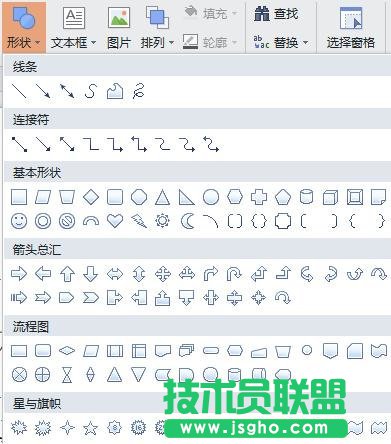
Task: Select the parallelogram in basic shapes
Action: pos(43,197)
